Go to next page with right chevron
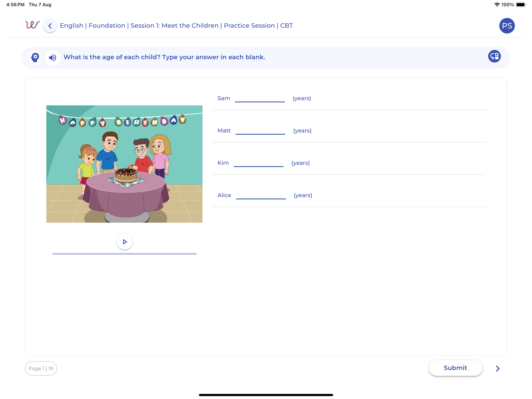This screenshot has width=532, height=399. (x=498, y=368)
